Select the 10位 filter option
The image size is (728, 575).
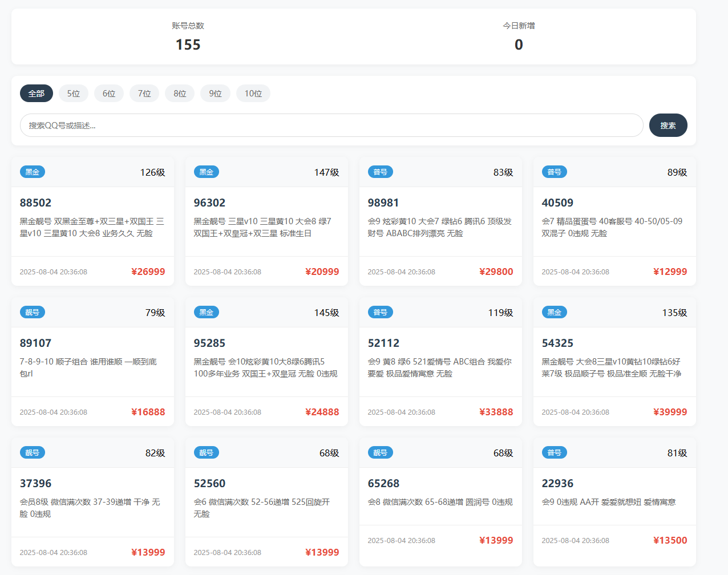pyautogui.click(x=253, y=94)
